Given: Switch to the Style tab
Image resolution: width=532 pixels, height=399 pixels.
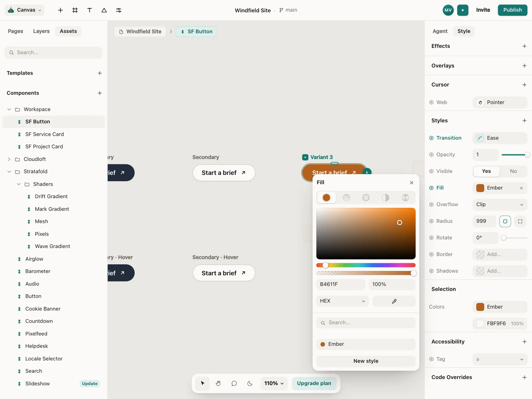Looking at the screenshot, I should click(464, 31).
